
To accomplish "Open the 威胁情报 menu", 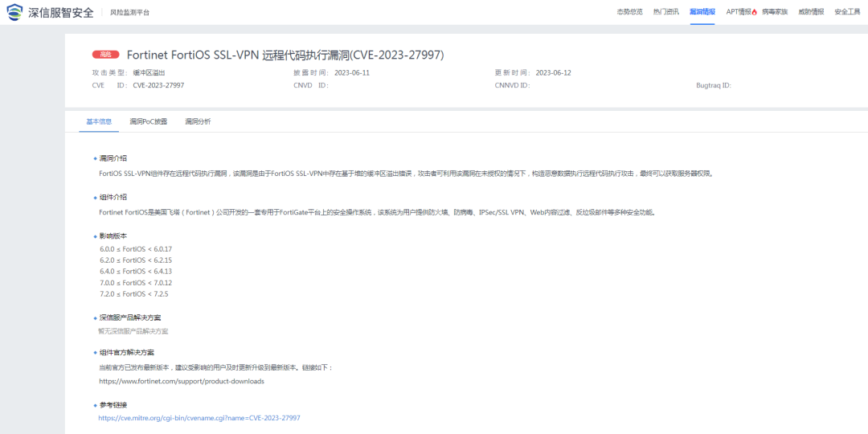I will click(x=811, y=12).
